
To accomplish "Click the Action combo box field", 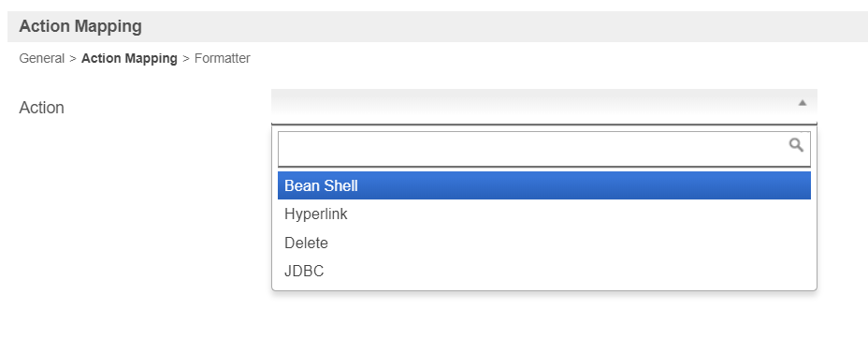I will tap(544, 107).
